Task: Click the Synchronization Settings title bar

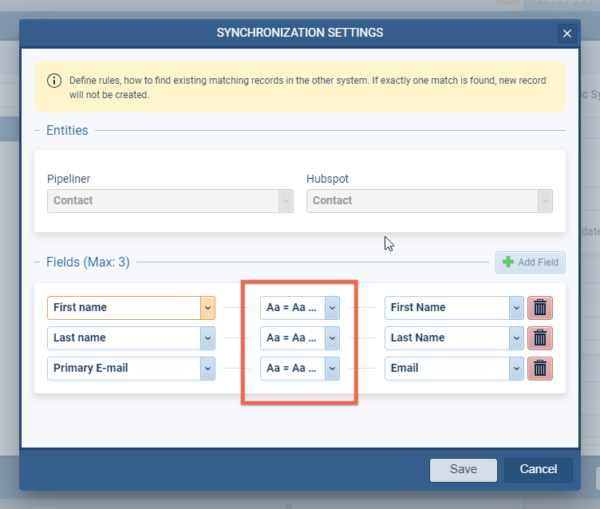Action: [299, 33]
